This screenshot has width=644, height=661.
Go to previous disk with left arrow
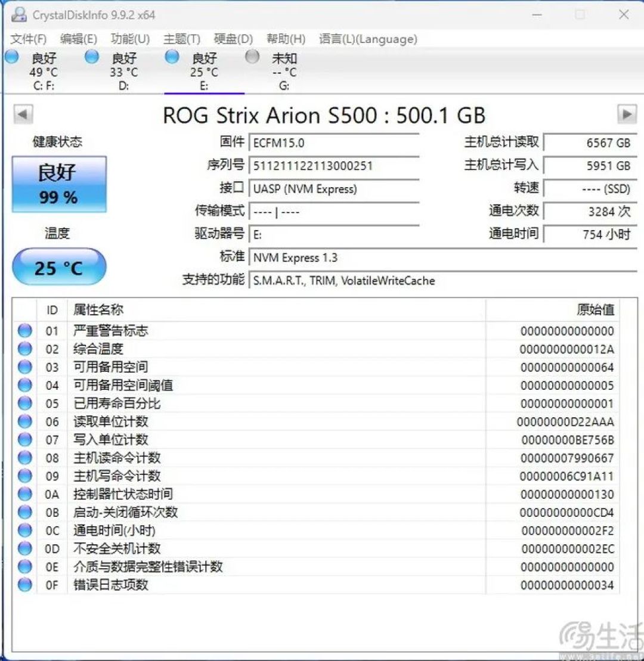(23, 114)
